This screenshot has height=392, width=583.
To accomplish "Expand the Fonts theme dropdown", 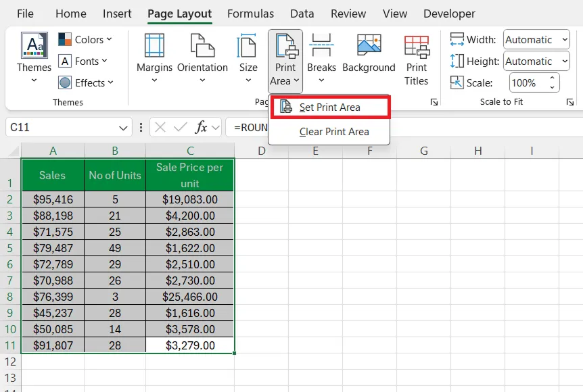I will 83,62.
